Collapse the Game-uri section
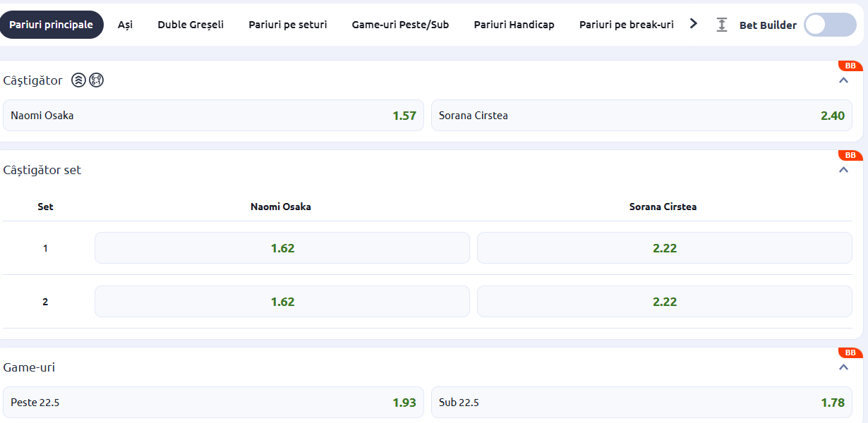 pos(843,367)
